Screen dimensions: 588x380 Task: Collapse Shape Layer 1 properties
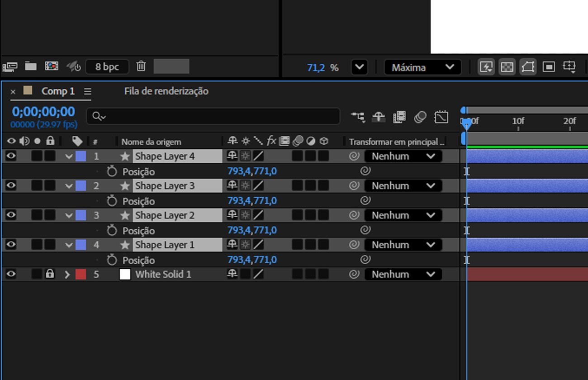pos(69,245)
